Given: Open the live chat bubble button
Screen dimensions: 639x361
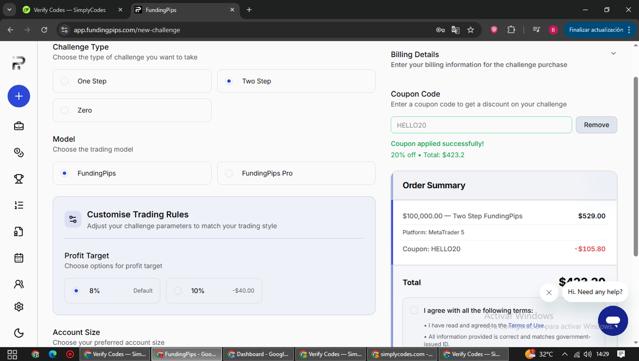Looking at the screenshot, I should pyautogui.click(x=613, y=321).
